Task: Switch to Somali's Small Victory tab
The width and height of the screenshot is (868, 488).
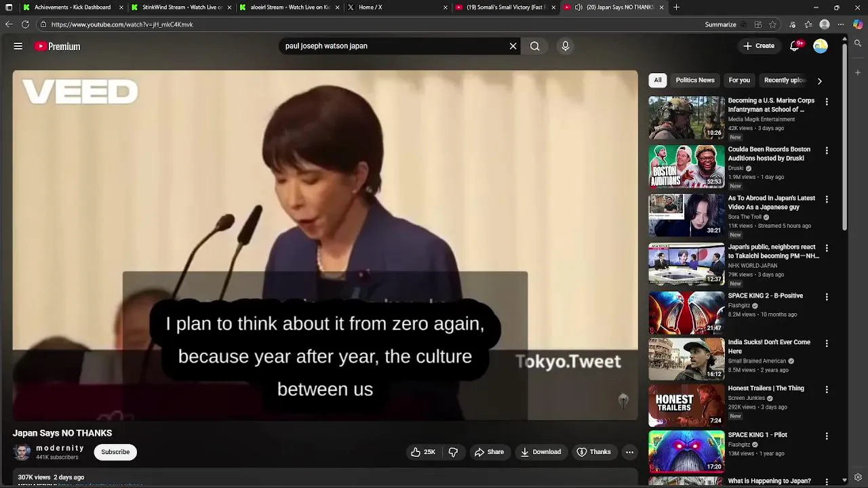Action: pyautogui.click(x=505, y=7)
